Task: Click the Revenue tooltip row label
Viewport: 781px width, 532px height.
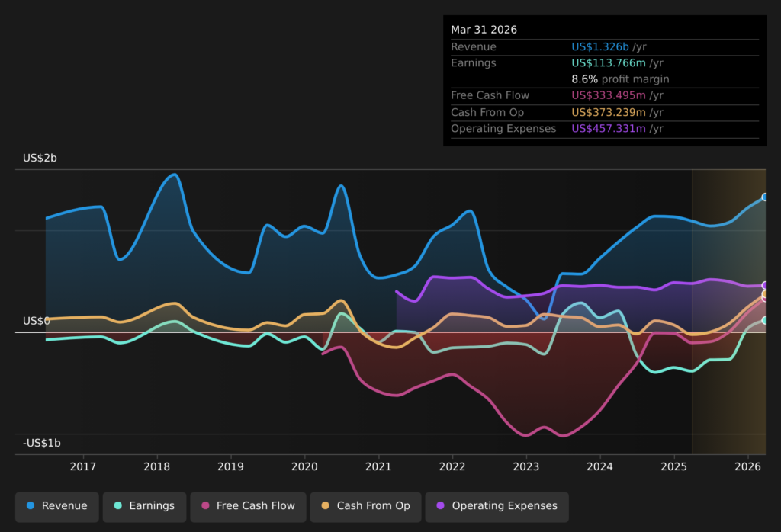Action: coord(473,46)
